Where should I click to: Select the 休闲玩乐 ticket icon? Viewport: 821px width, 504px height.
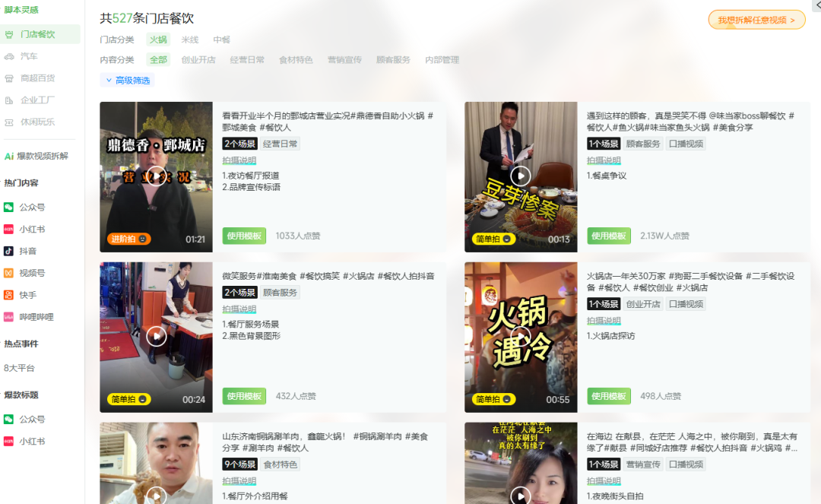coord(9,122)
